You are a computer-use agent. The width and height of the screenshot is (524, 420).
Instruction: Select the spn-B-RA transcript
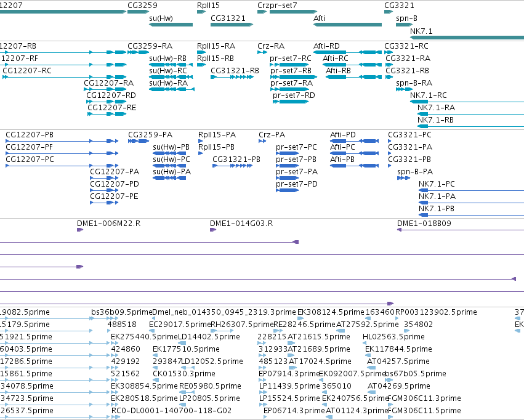[x=414, y=83]
